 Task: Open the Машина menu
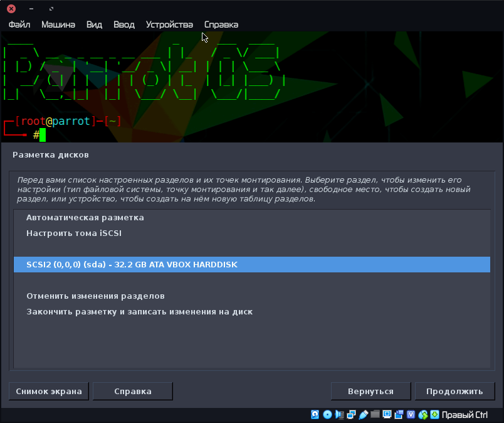tap(58, 24)
